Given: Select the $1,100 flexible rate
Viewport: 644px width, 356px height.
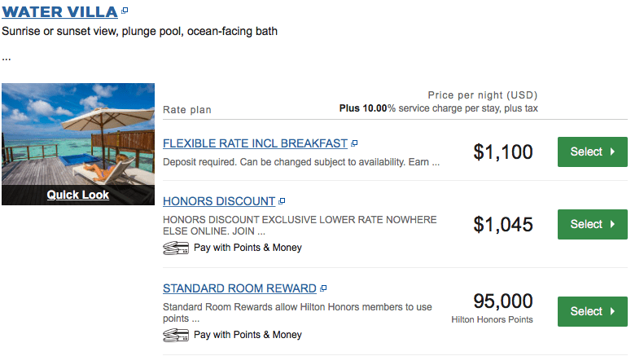Looking at the screenshot, I should (x=592, y=152).
